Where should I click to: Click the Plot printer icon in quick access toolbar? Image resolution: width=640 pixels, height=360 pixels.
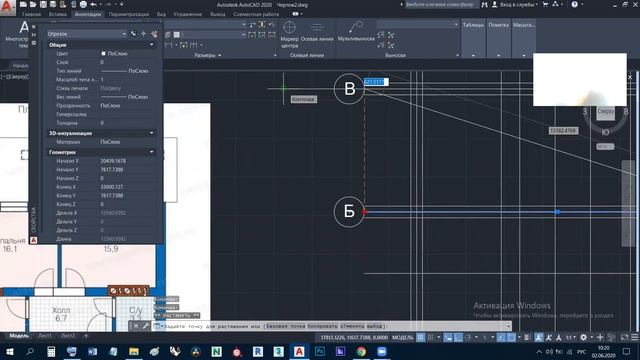83,4
